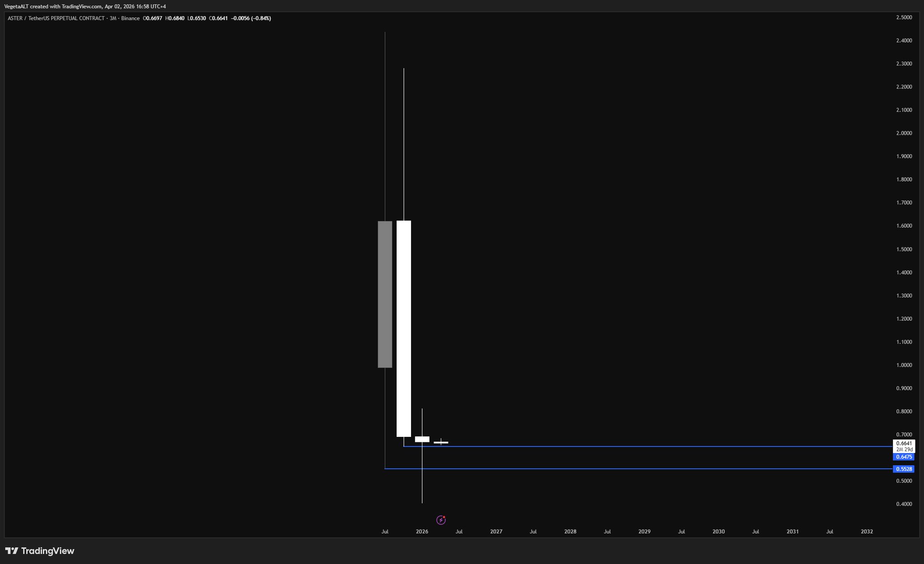Click the 1.0000 price scale value

pos(904,365)
